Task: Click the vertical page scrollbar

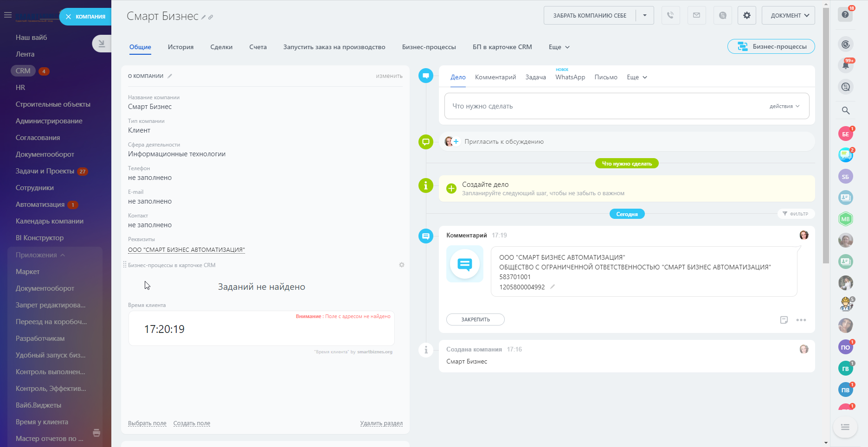Action: [x=826, y=134]
